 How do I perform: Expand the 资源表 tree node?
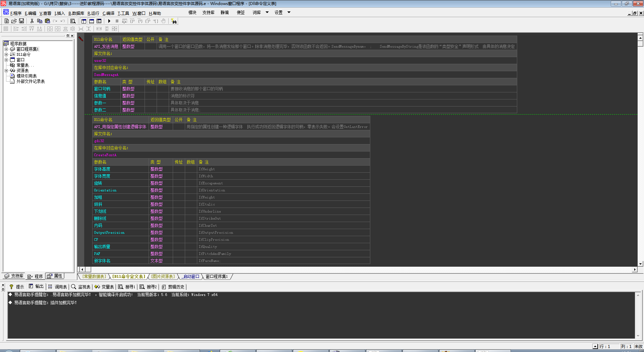click(6, 71)
